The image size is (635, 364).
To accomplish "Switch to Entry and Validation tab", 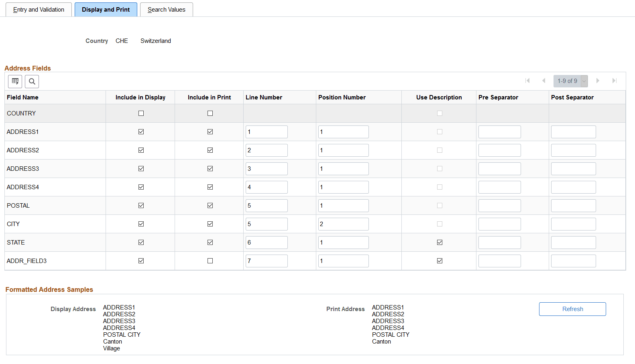I will [39, 10].
